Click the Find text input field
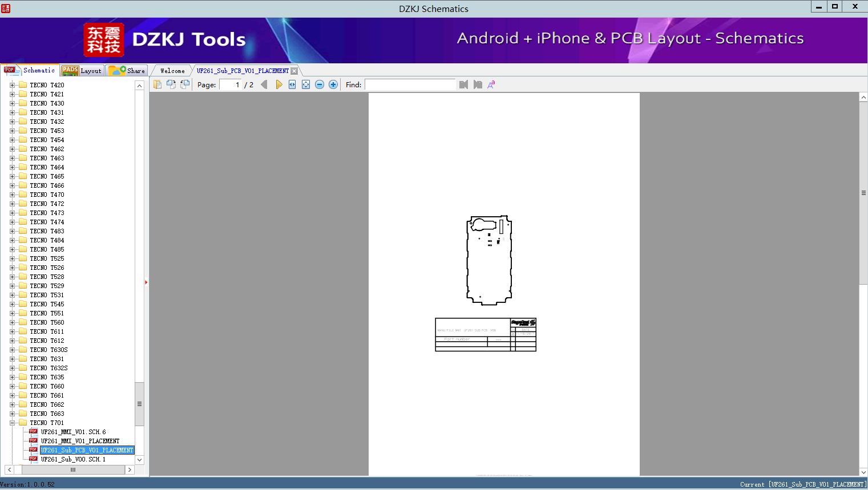 [x=410, y=84]
